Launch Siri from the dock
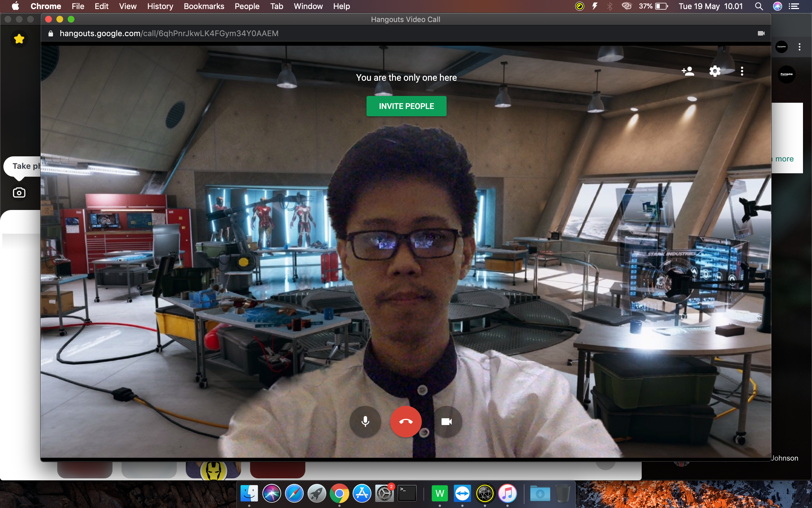The image size is (812, 508). pyautogui.click(x=272, y=493)
